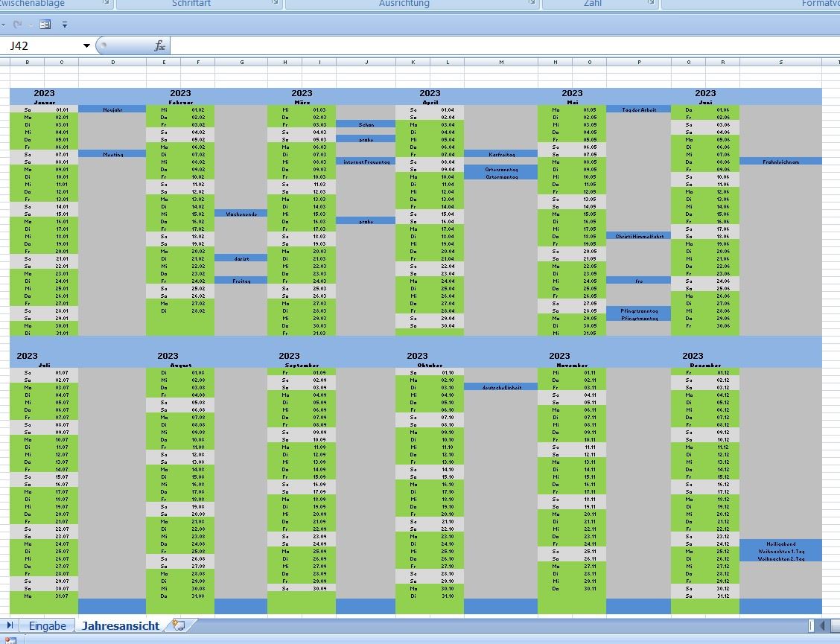This screenshot has height=644, width=840.
Task: Click the macro icon in the status bar
Action: point(10,639)
